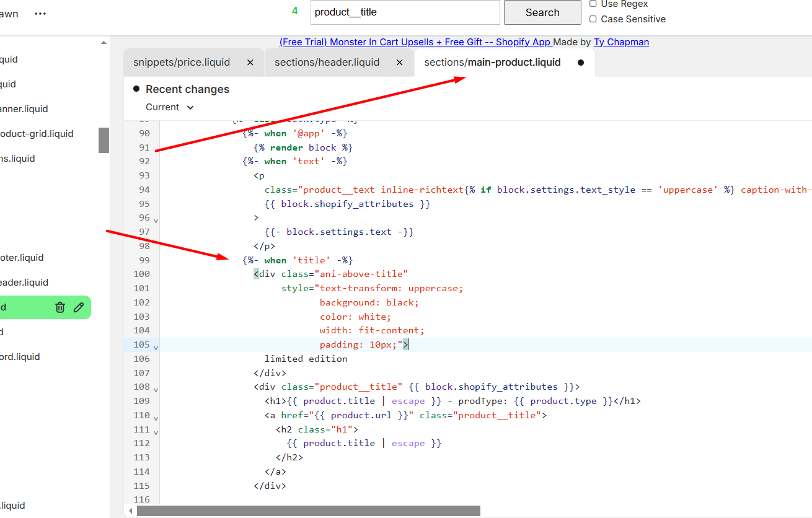
Task: Click 'width: fit-content;' on line 104
Action: (x=372, y=330)
